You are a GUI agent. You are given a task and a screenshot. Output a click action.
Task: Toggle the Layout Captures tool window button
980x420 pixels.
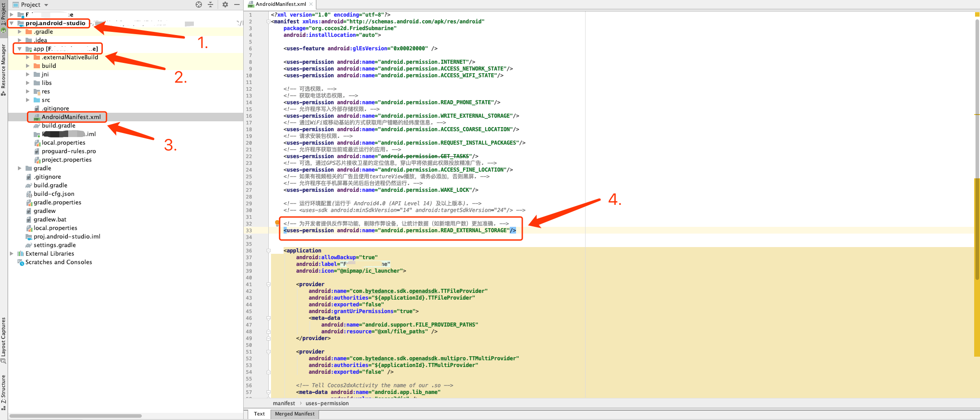[x=4, y=340]
